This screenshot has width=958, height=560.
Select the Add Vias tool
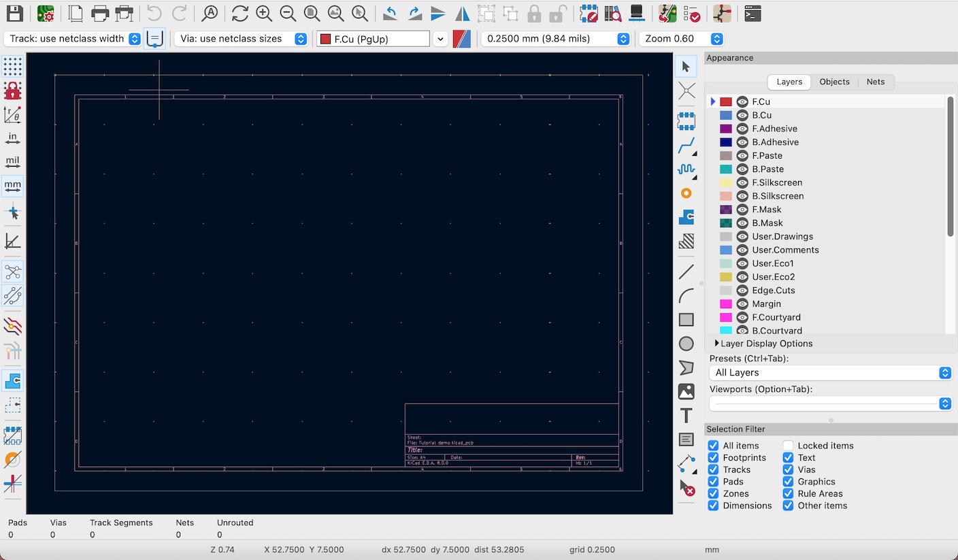pos(687,193)
